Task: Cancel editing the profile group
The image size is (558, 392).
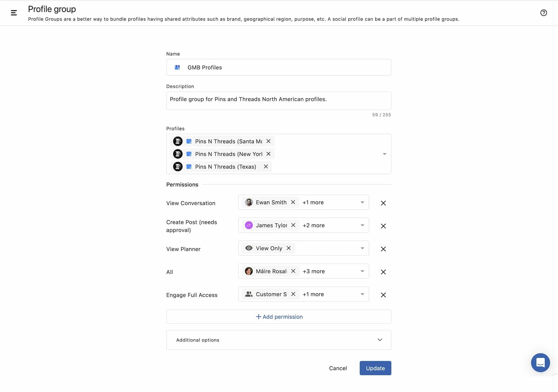Action: coord(338,368)
